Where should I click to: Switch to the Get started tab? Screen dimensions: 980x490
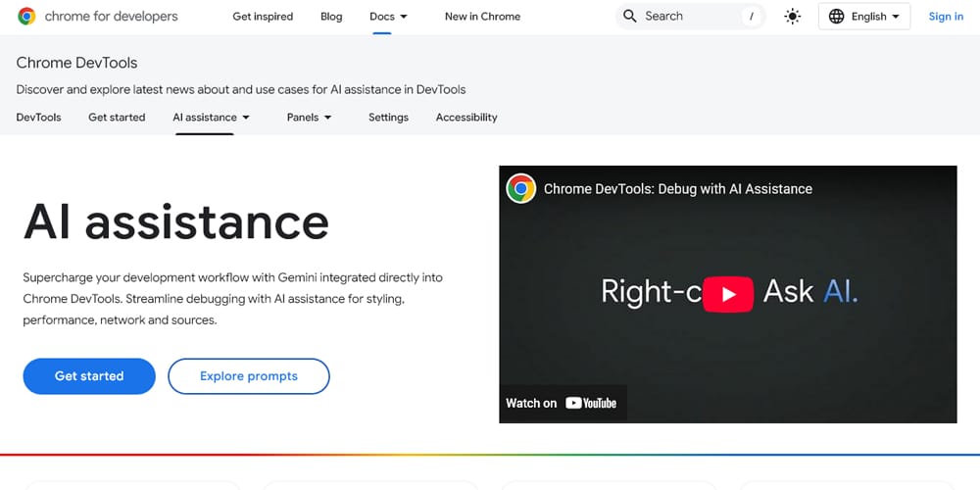pos(117,117)
